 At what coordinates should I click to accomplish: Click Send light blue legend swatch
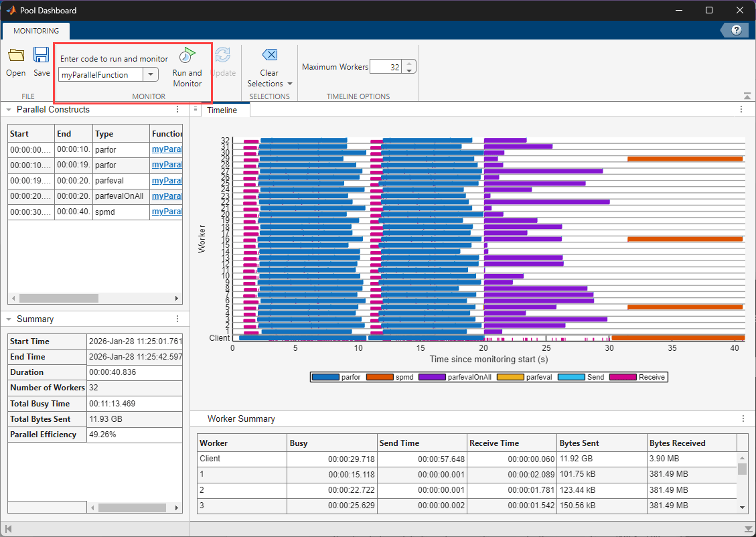coord(571,377)
